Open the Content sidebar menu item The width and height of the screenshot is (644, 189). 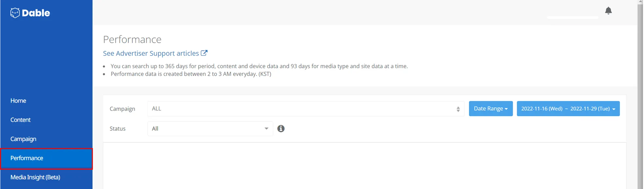click(20, 120)
